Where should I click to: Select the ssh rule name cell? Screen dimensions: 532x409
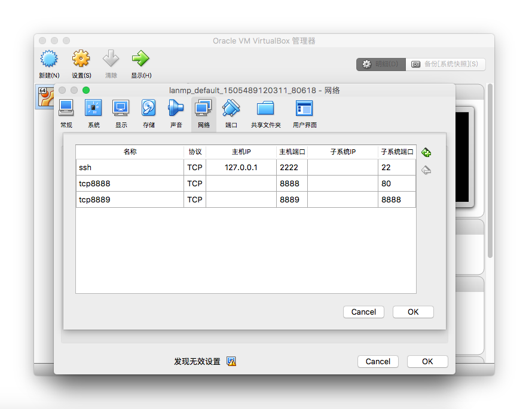point(130,168)
